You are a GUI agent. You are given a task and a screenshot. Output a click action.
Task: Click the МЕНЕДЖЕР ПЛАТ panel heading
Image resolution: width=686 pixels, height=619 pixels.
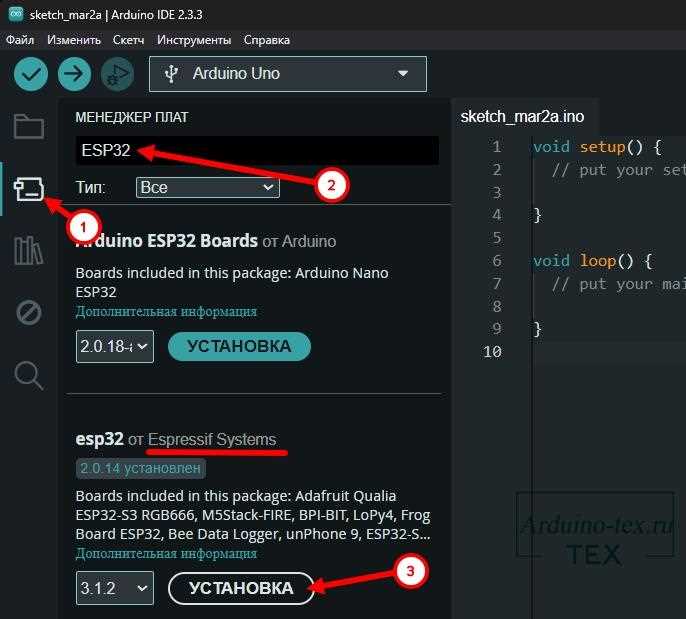coord(132,117)
